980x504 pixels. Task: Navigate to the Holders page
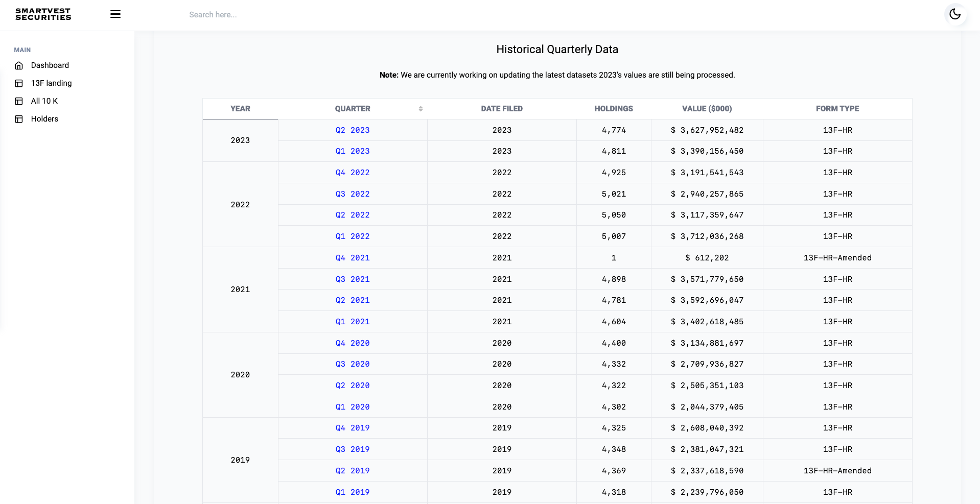point(44,119)
